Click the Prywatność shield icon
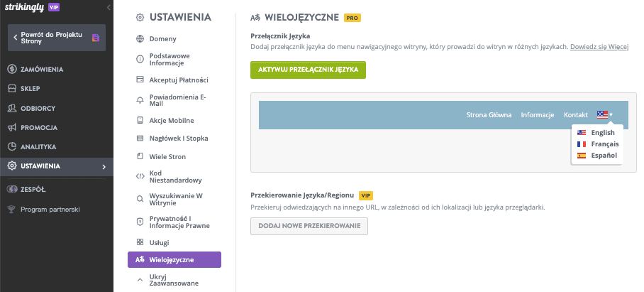The height and width of the screenshot is (292, 644). point(140,222)
